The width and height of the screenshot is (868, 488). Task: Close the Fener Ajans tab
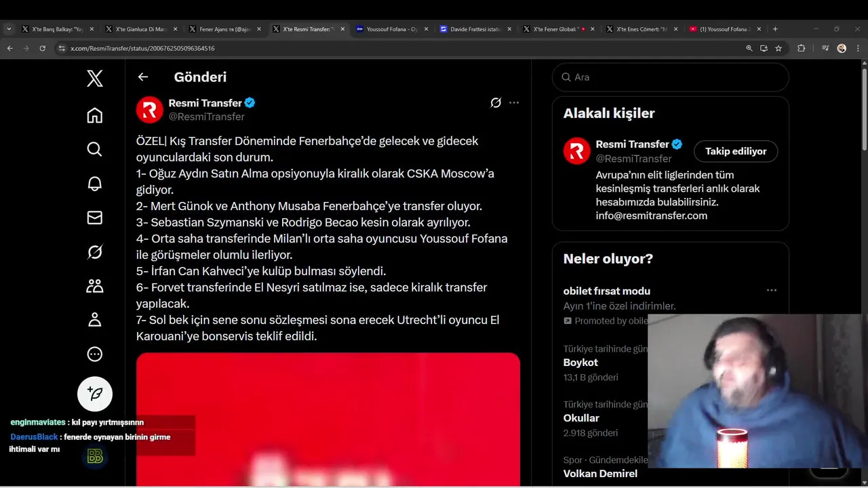[258, 29]
